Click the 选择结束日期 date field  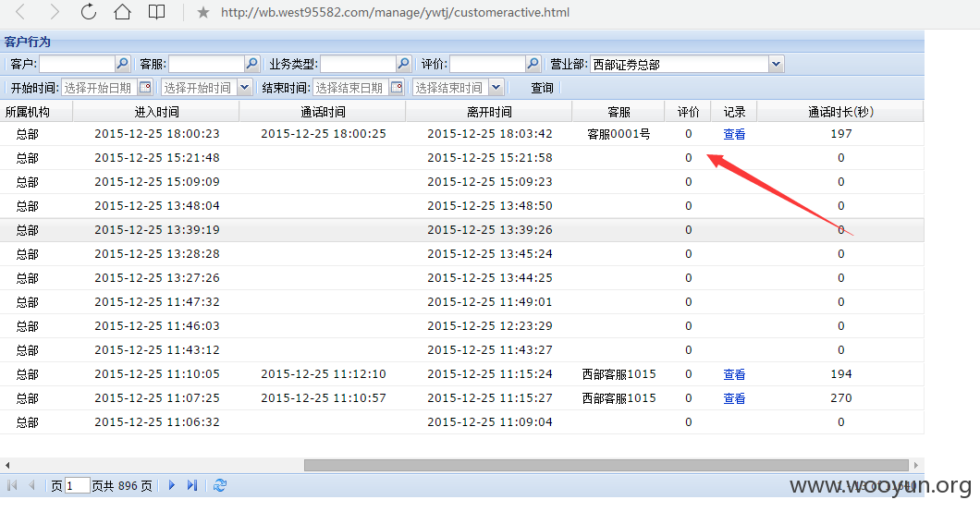point(351,88)
